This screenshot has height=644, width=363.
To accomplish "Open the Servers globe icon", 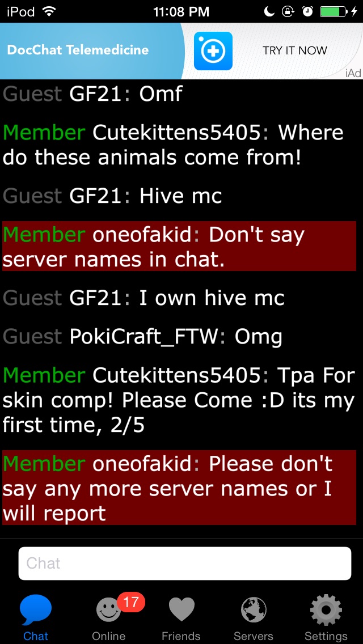I will coord(254,610).
